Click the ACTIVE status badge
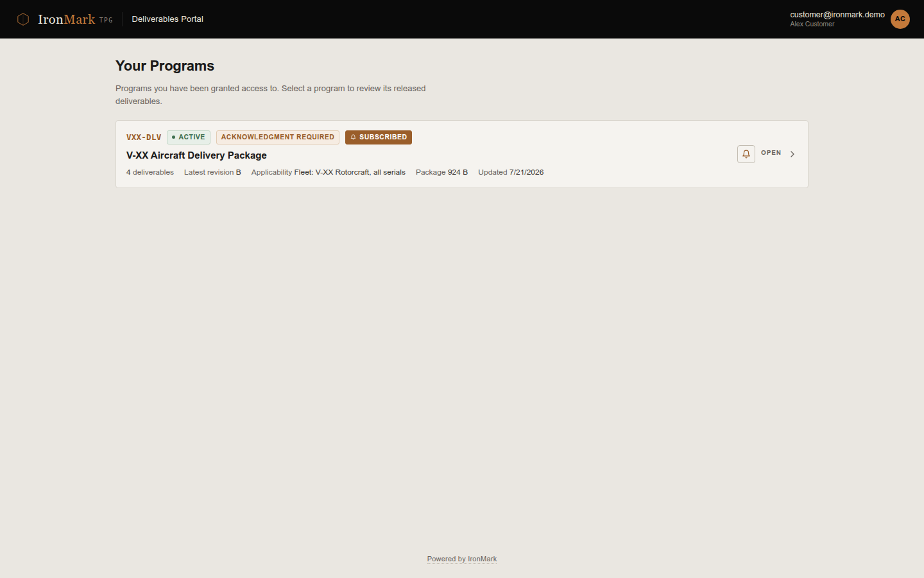 point(189,137)
